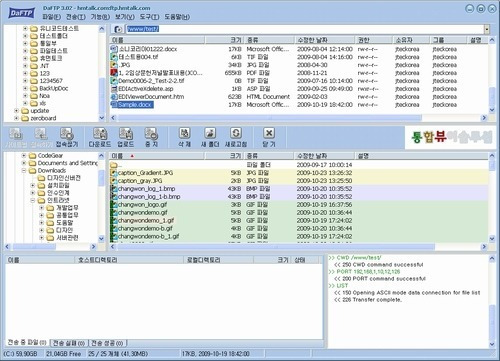Click the CodeGear folder icon in local tree
500x361 pixels.
point(32,156)
